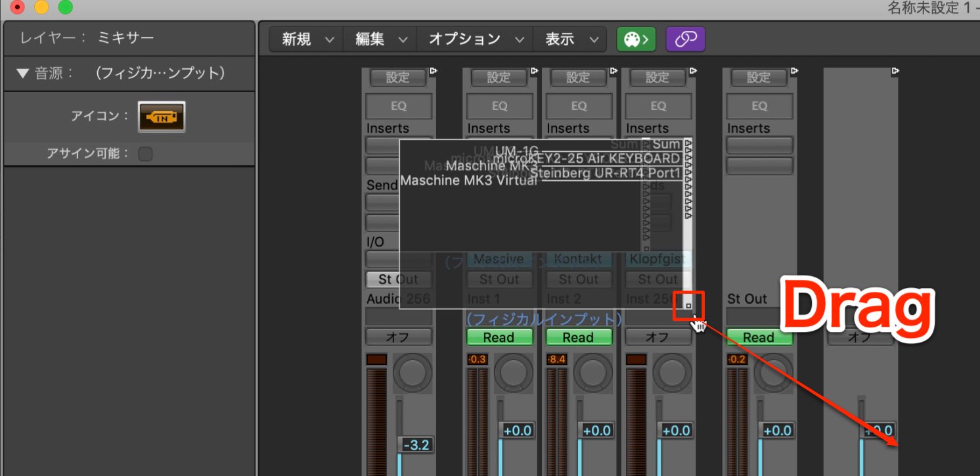Click cable output triangle atop Inst 1 strip
Viewport: 980px width, 476px height.
535,70
